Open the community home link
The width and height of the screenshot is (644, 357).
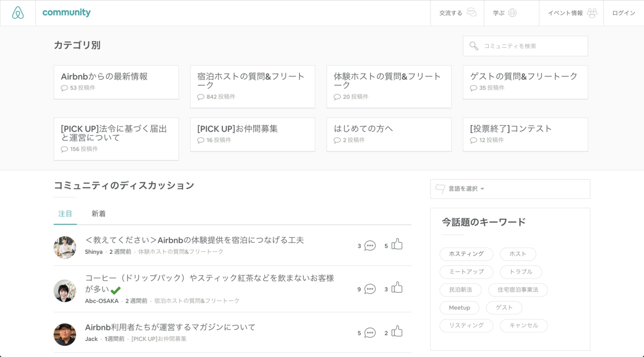click(66, 13)
